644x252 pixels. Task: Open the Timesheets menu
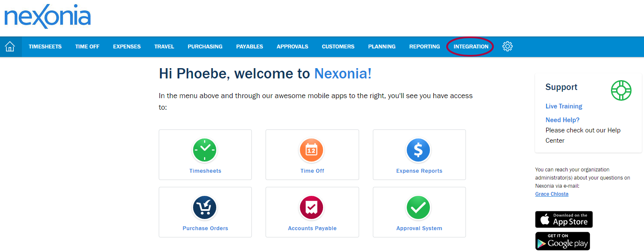(x=45, y=47)
